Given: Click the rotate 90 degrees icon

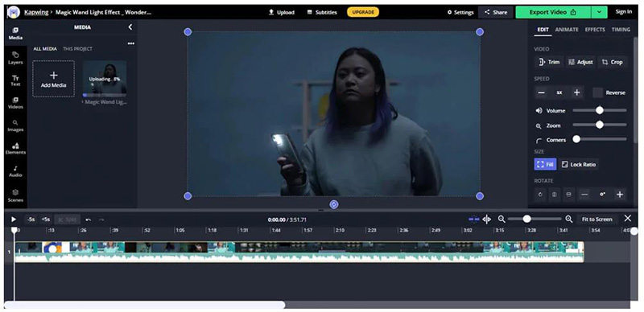Looking at the screenshot, I should [540, 195].
